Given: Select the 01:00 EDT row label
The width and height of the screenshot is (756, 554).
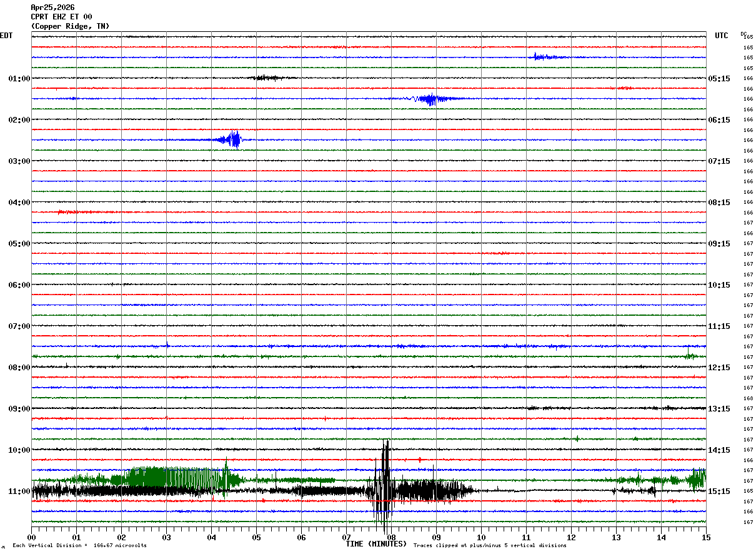Looking at the screenshot, I should pos(19,79).
